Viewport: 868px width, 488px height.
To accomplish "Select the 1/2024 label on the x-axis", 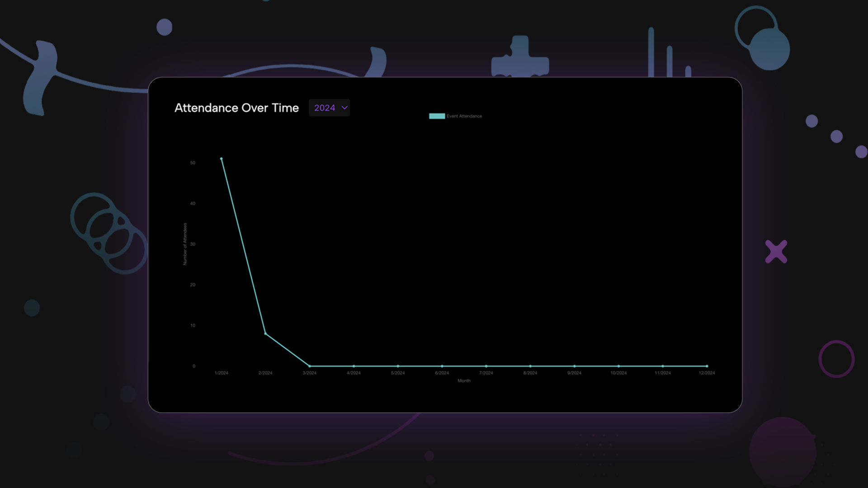I will coord(221,373).
